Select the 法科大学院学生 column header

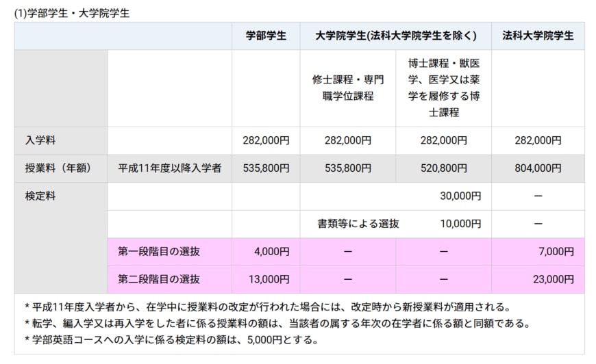pos(538,36)
